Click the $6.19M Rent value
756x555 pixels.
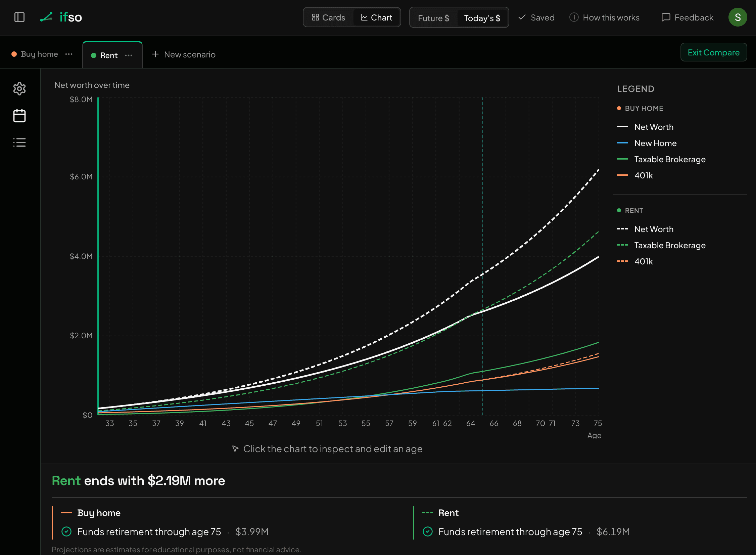point(613,532)
